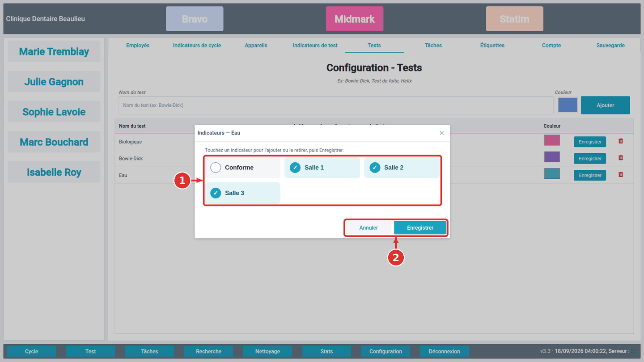The height and width of the screenshot is (362, 644).
Task: Choose employee Julie Gagnon
Action: pyautogui.click(x=54, y=82)
